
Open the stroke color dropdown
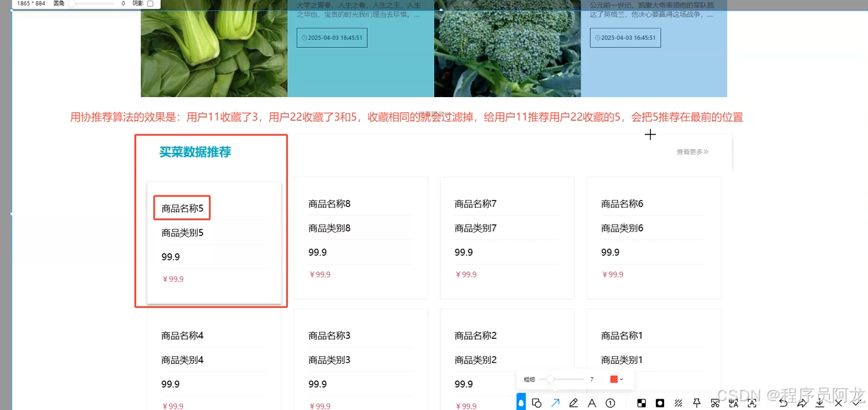click(x=621, y=379)
